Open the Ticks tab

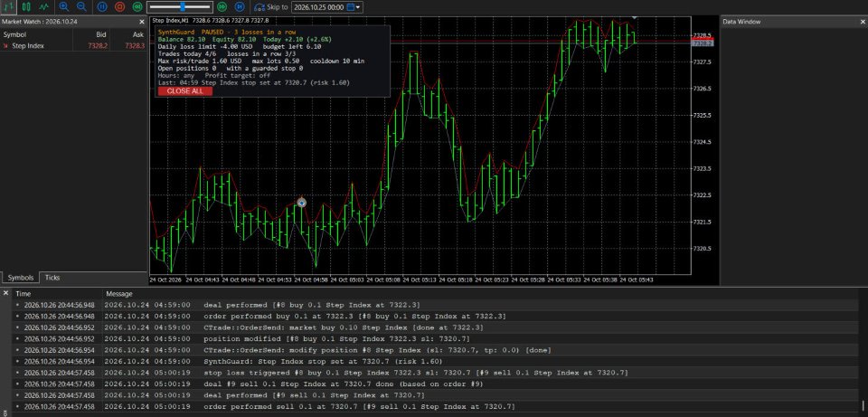coord(52,278)
